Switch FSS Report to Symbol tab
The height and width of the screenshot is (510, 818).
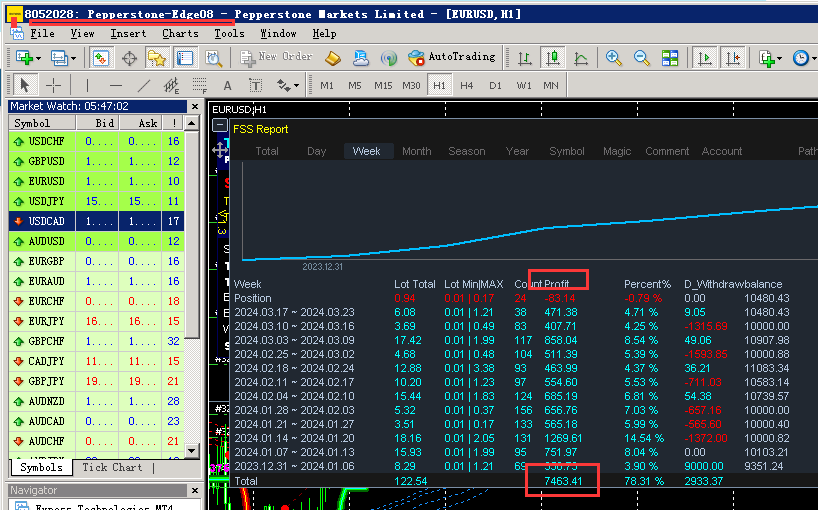567,151
